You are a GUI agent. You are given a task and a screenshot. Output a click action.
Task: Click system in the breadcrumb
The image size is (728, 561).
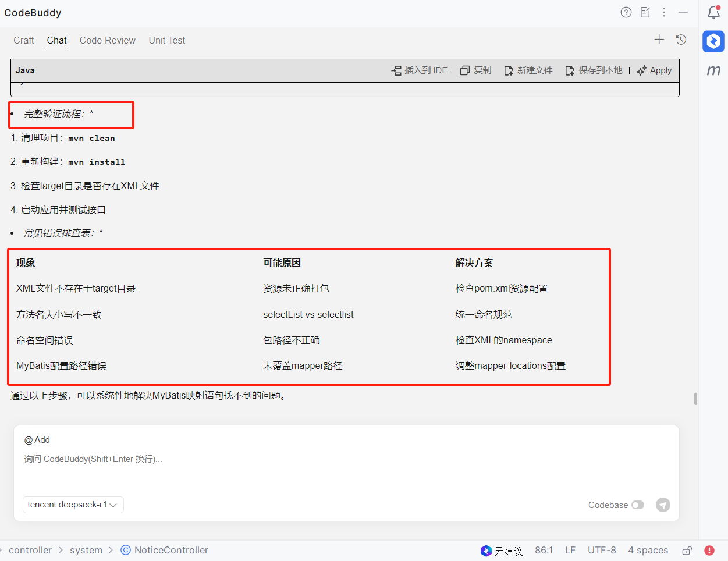click(x=86, y=550)
